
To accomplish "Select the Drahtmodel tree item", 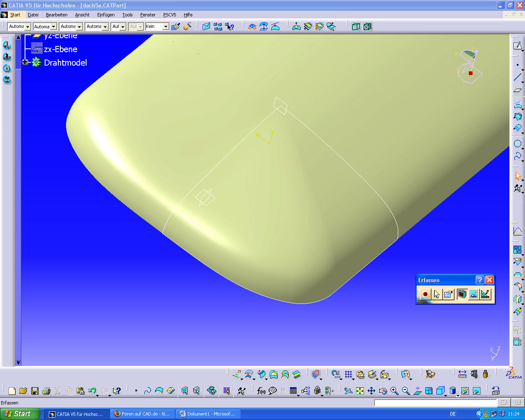I will pyautogui.click(x=66, y=63).
